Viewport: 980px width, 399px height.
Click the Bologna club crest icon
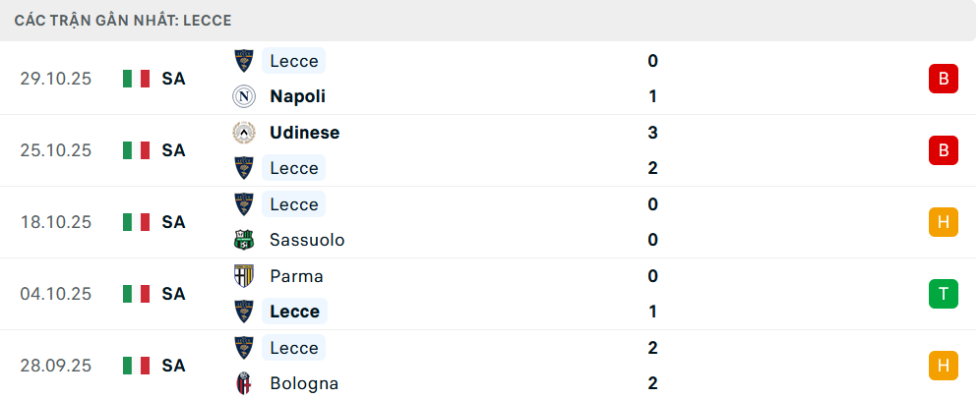243,383
